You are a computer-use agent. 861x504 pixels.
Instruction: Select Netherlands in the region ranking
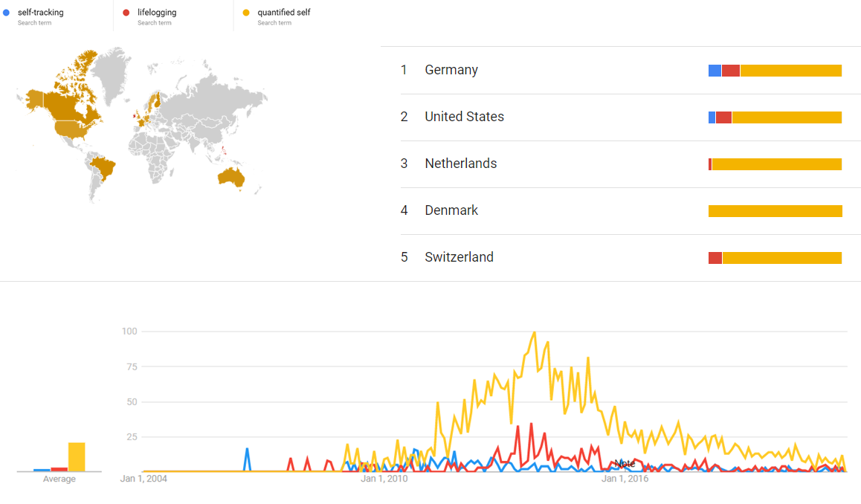460,164
